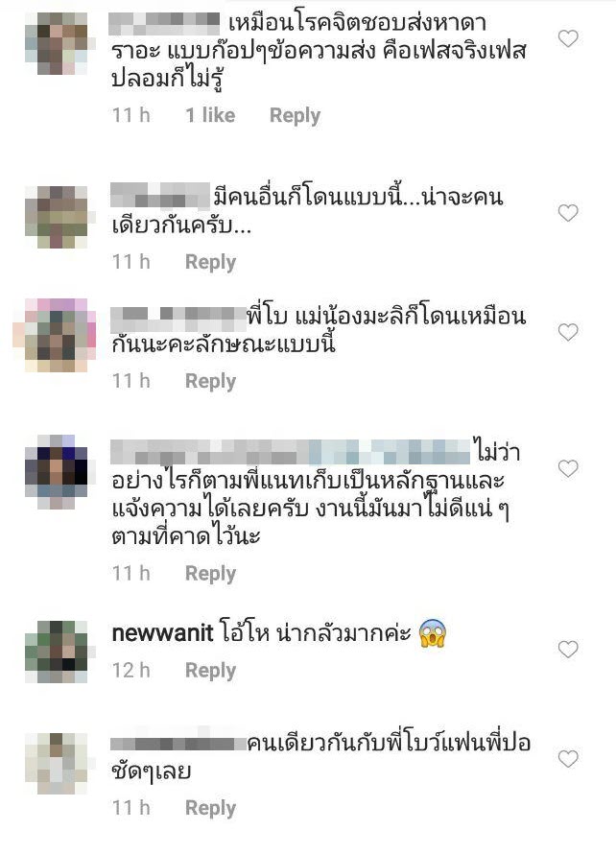The image size is (616, 854).
Task: Open avatar of last commenter at bottom
Action: (x=57, y=764)
